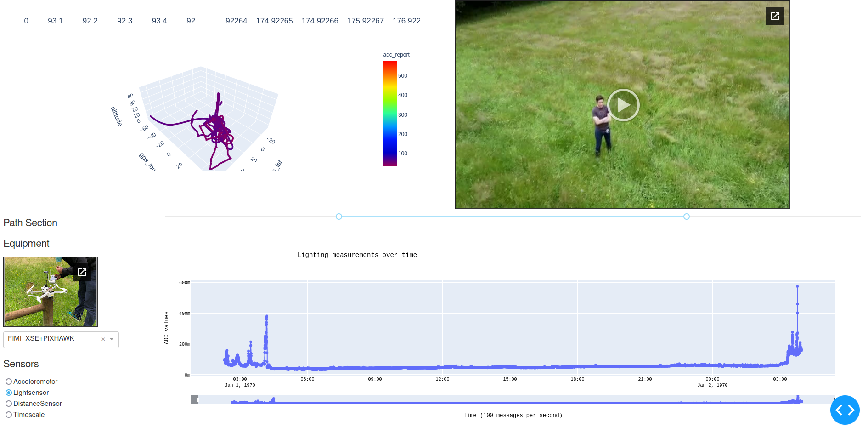Click the adc_report colorbar label
This screenshot has height=428, width=868.
coord(396,55)
